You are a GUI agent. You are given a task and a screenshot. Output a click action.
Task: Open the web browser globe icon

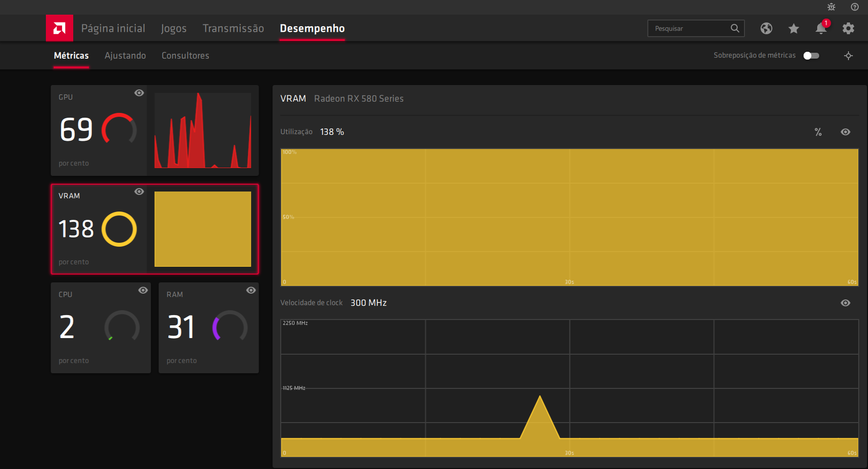pos(766,28)
